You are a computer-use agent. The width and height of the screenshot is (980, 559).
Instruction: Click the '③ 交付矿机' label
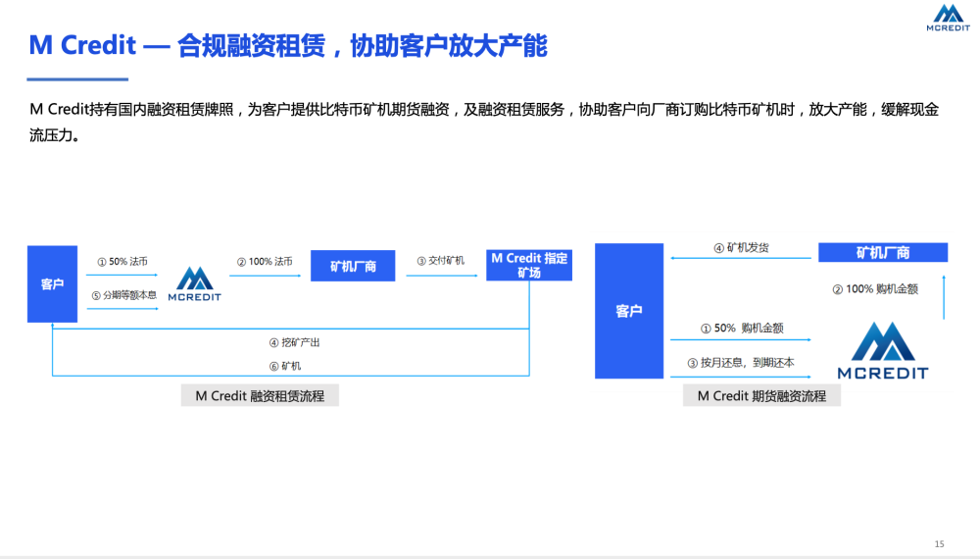441,260
